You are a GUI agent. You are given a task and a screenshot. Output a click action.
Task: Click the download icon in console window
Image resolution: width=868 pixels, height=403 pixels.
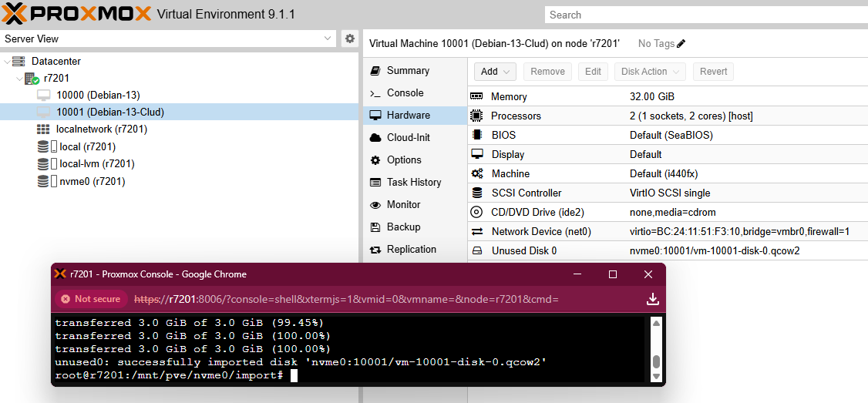pyautogui.click(x=652, y=299)
